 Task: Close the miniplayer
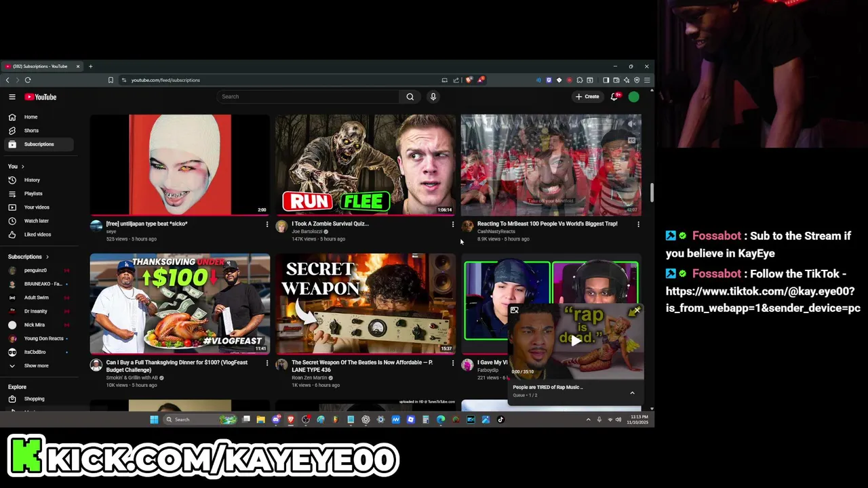(636, 311)
